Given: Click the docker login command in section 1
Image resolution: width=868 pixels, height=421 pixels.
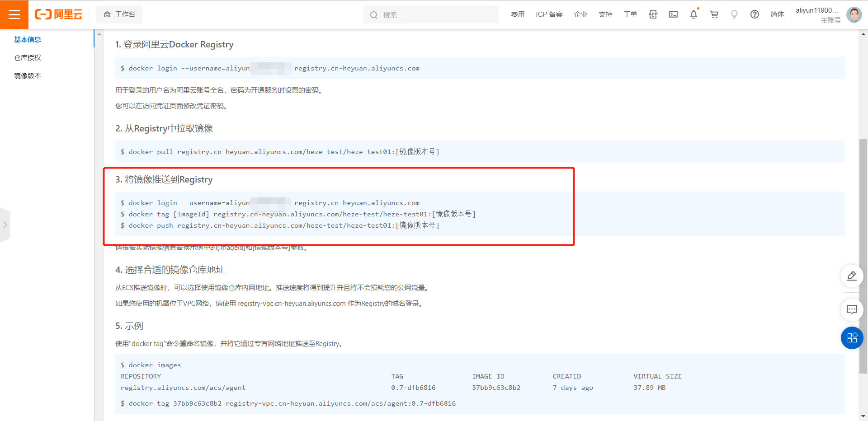Looking at the screenshot, I should coord(270,68).
